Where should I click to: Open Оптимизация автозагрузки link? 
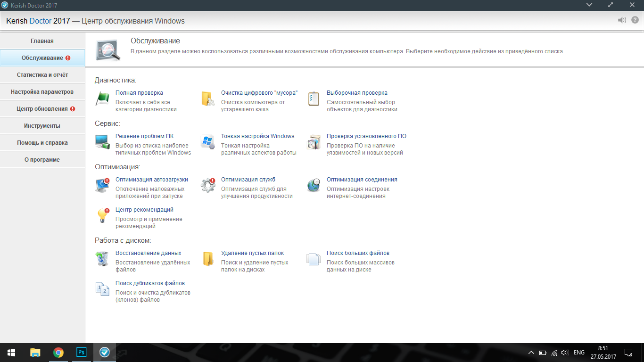[152, 180]
